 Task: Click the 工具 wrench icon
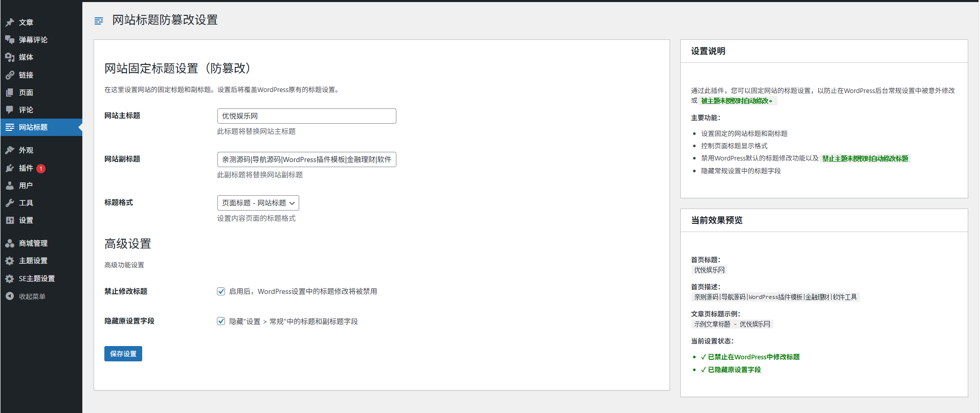[10, 203]
